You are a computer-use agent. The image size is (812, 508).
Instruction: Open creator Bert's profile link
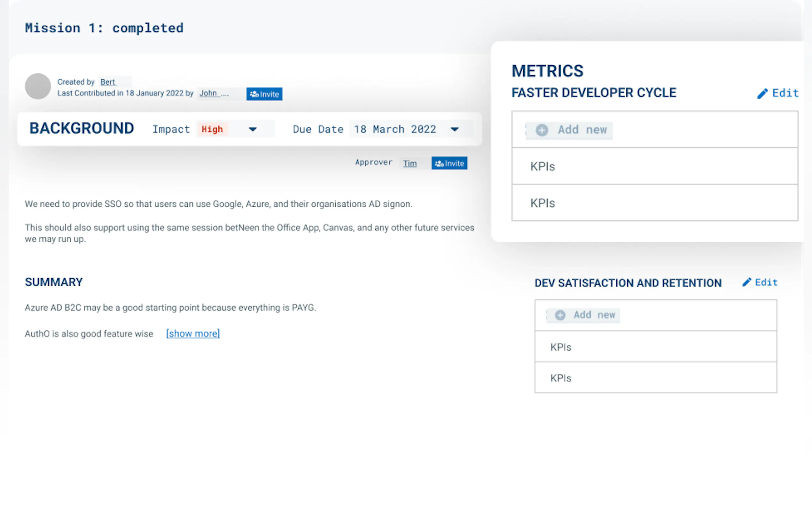tap(108, 82)
